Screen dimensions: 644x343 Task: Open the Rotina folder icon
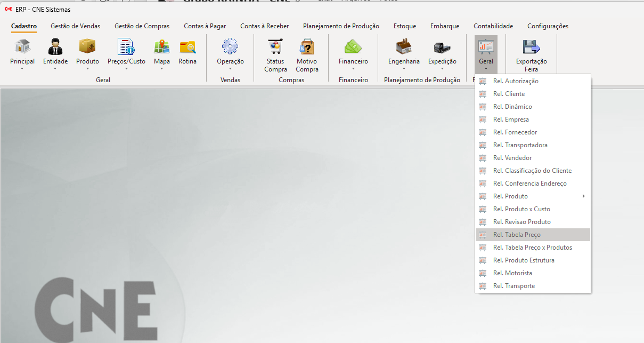pos(188,47)
